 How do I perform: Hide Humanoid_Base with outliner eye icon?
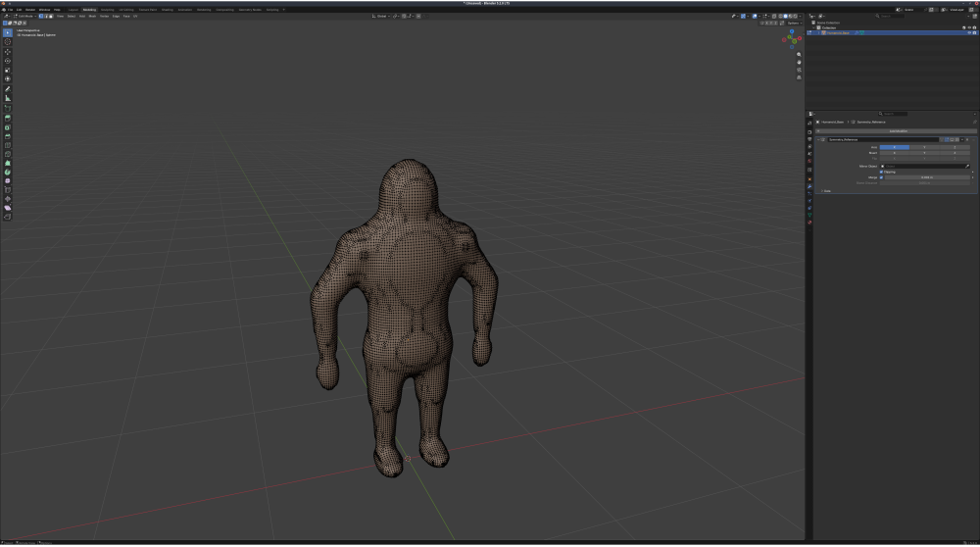pyautogui.click(x=969, y=32)
